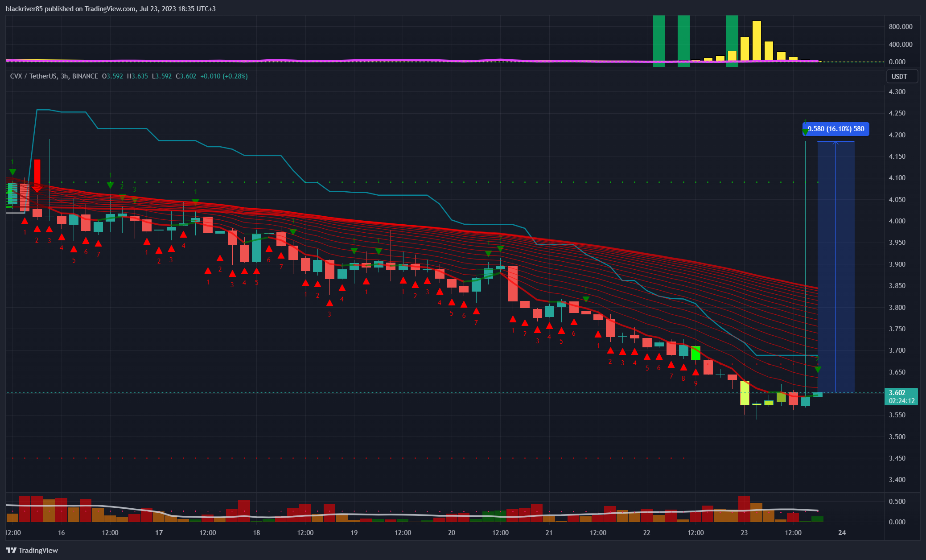Click the 3.550 price scale label
The image size is (926, 560).
coord(897,415)
